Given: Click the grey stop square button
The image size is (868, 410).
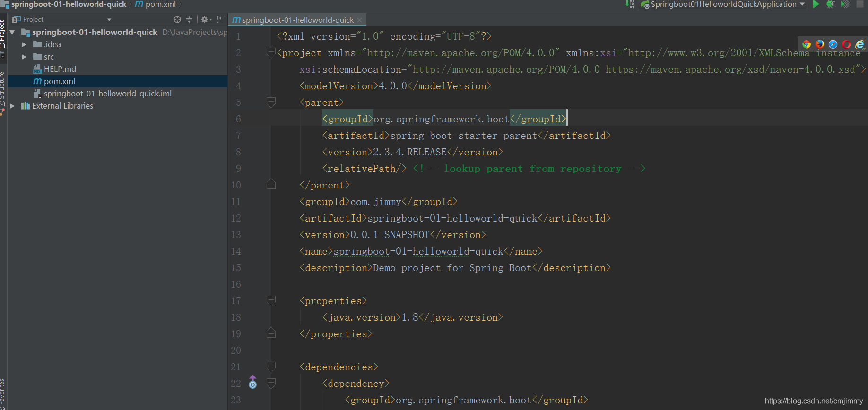Looking at the screenshot, I should tap(860, 4).
